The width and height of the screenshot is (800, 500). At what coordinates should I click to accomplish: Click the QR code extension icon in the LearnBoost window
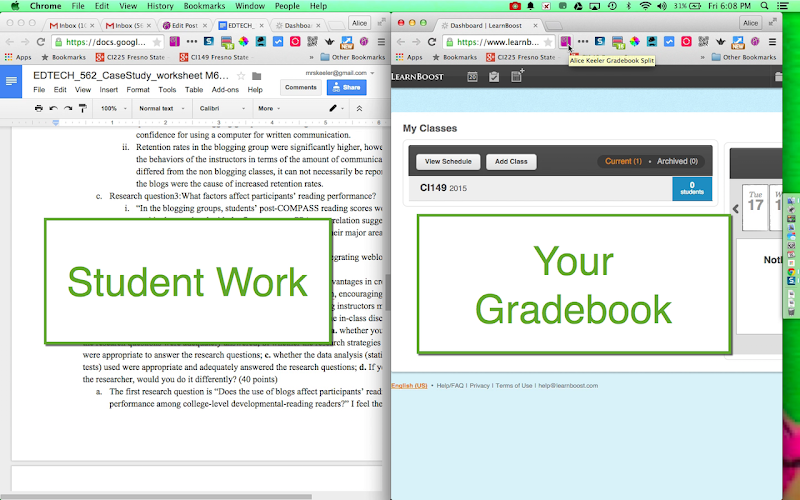(704, 42)
